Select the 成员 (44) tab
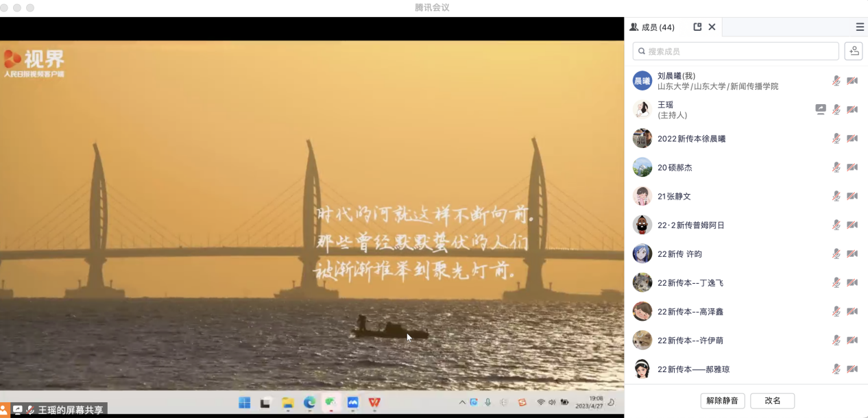Image resolution: width=868 pixels, height=418 pixels. point(653,27)
